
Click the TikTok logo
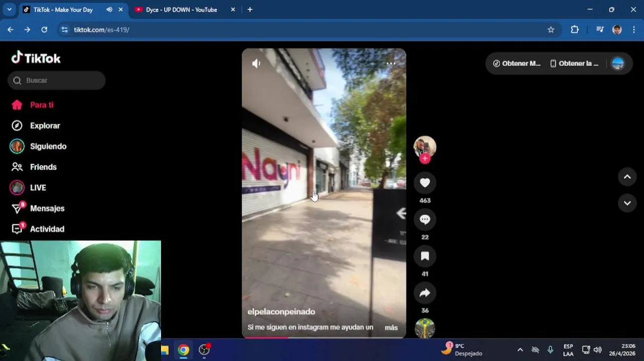36,58
